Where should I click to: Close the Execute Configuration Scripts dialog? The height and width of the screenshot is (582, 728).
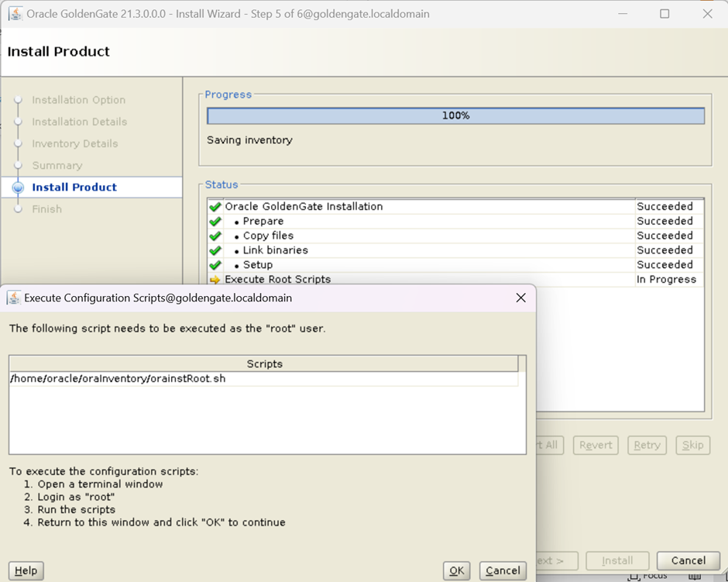[x=520, y=298]
